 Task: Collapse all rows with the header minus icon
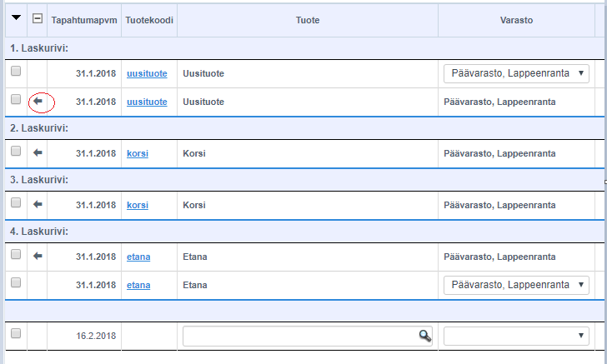38,18
